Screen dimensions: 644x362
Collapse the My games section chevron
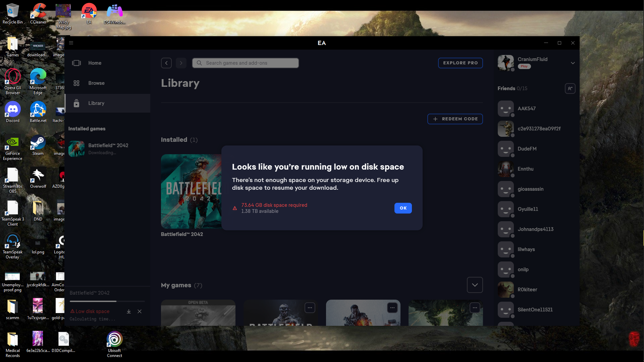tap(475, 285)
